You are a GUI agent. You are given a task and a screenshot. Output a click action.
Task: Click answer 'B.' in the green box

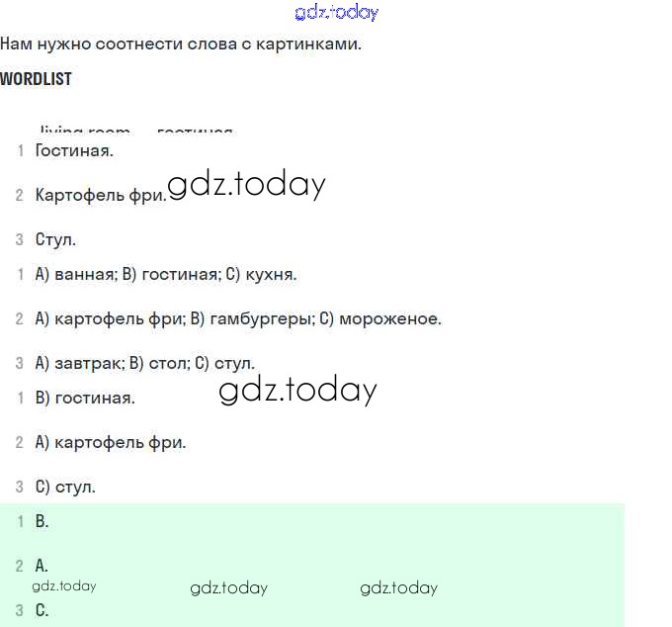click(x=42, y=522)
